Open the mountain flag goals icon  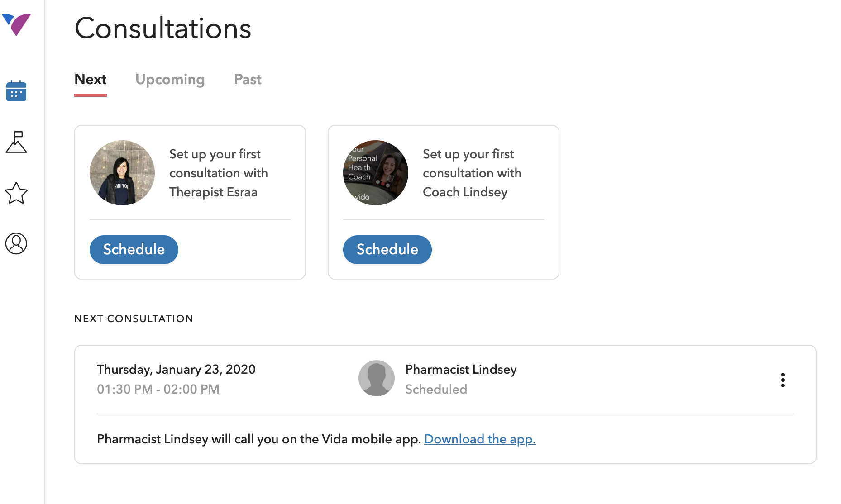(16, 142)
